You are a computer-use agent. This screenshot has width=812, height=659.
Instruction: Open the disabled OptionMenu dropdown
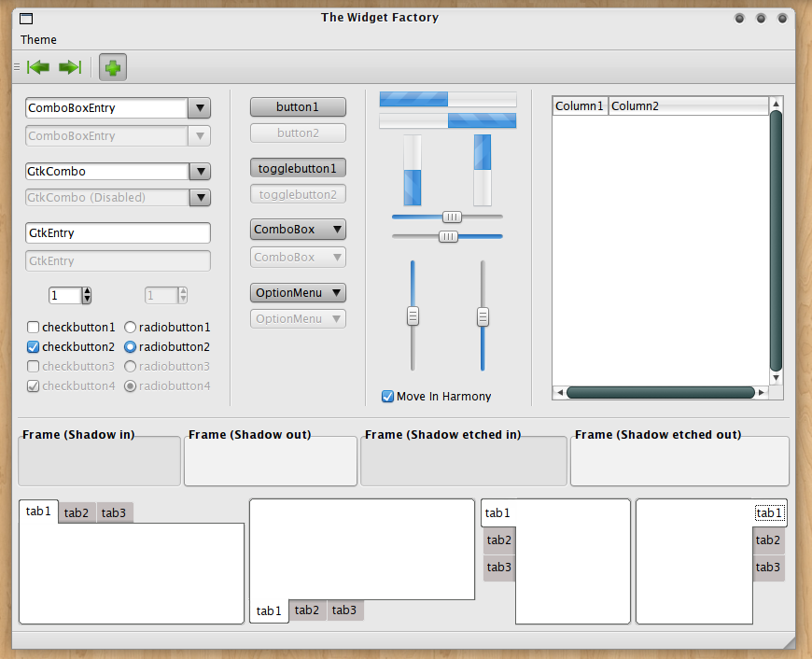(x=298, y=318)
